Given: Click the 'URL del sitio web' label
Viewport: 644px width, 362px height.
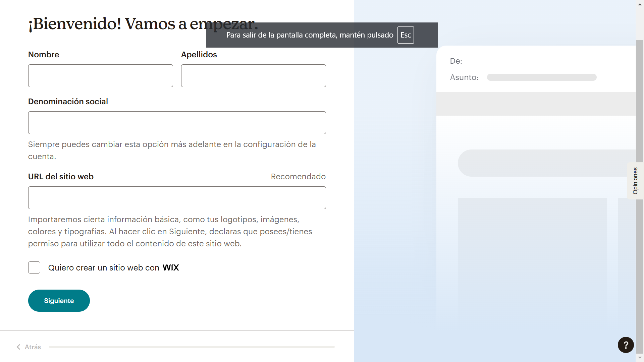Looking at the screenshot, I should 61,176.
